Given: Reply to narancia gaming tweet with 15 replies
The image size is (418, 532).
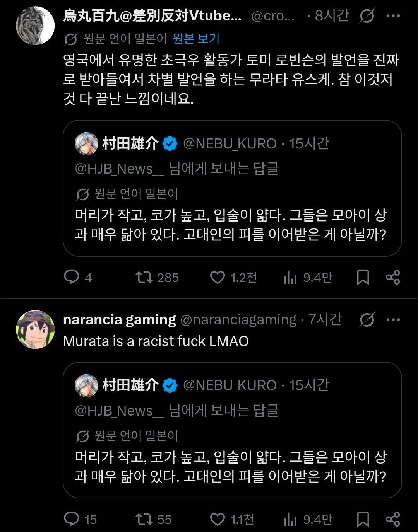Looking at the screenshot, I should click(x=72, y=519).
